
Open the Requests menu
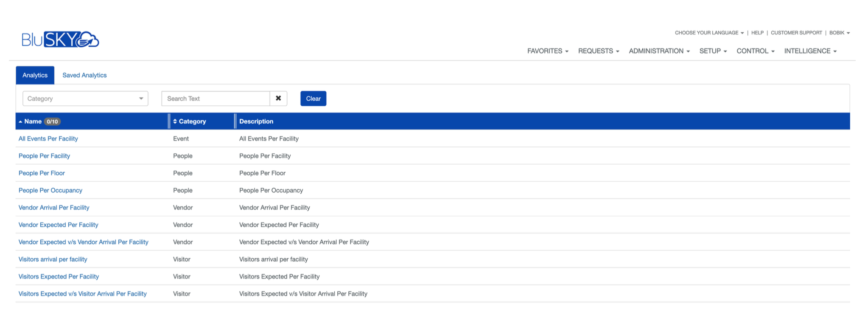598,51
